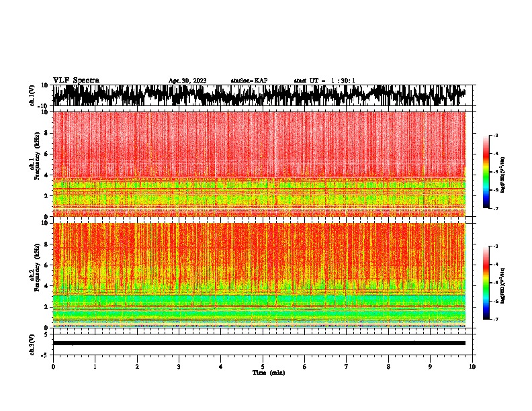Click the time axis tick label '5'
This screenshot has width=532, height=411.
click(x=263, y=367)
